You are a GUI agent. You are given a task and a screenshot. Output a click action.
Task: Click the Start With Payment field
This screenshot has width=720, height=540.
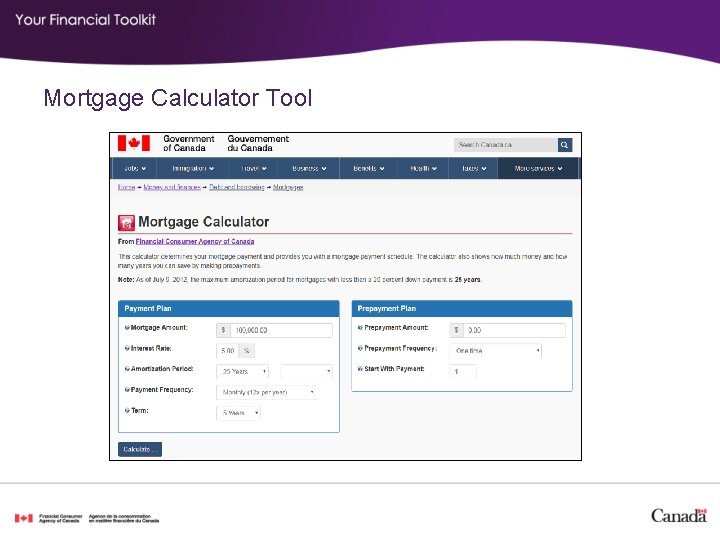(x=463, y=371)
